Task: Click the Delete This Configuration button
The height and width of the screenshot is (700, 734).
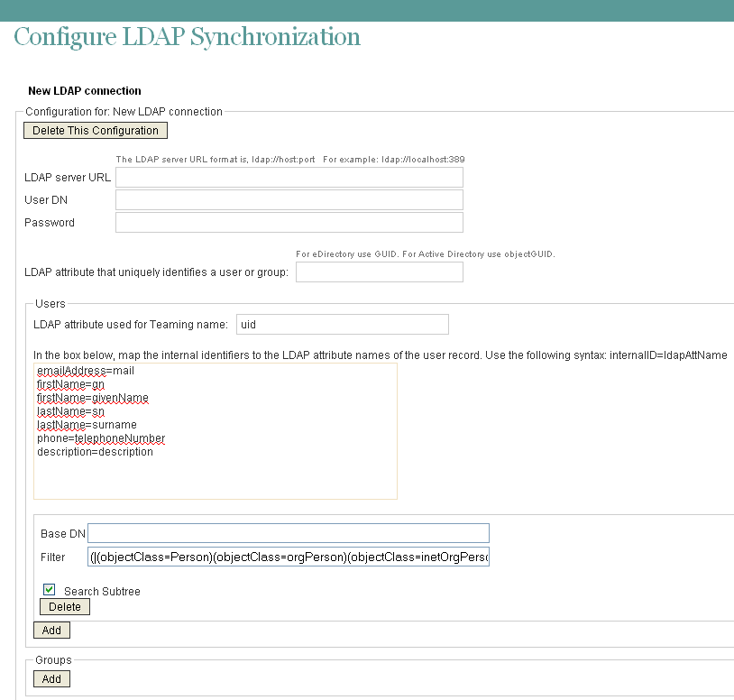Action: click(x=95, y=130)
